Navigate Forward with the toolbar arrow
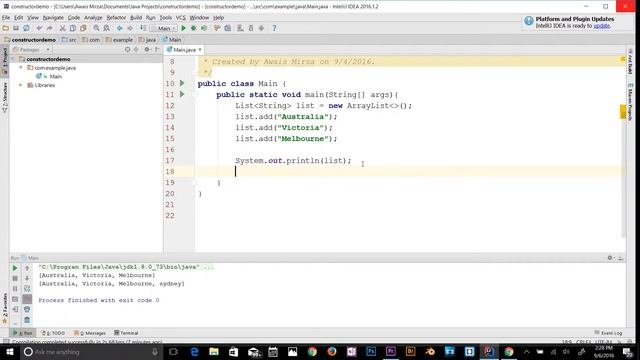This screenshot has height=360, width=640. pos(130,28)
